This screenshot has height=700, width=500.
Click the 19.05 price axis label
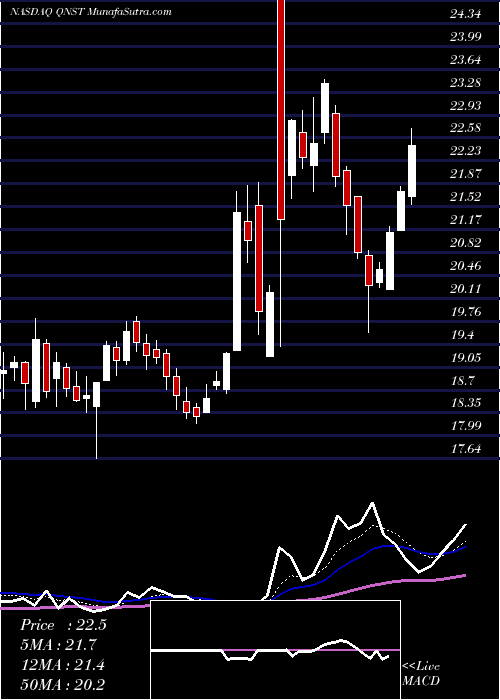pyautogui.click(x=466, y=358)
